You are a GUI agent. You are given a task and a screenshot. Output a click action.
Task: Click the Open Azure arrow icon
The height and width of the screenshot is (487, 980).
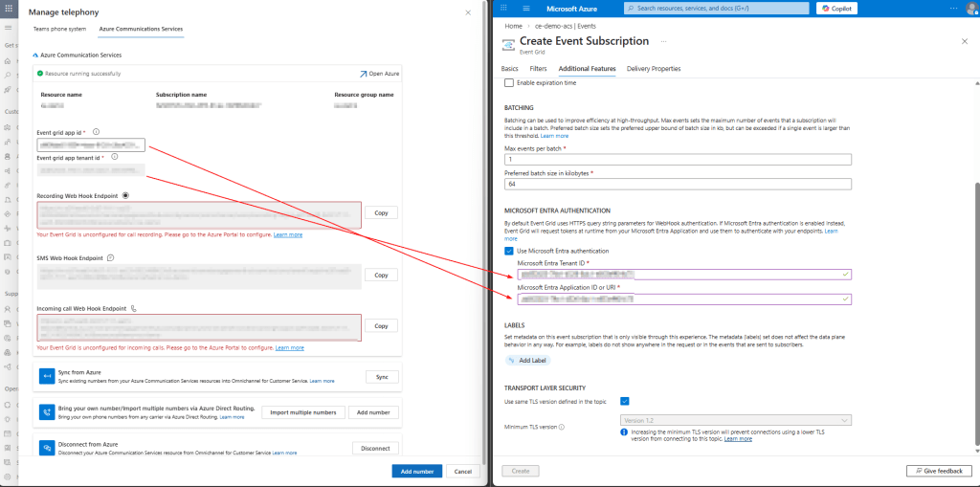pyautogui.click(x=363, y=73)
